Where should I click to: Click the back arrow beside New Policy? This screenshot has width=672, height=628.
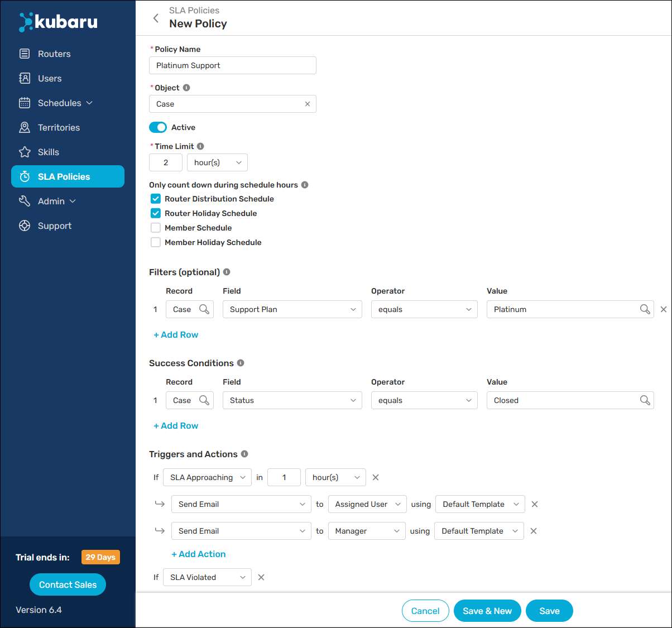coord(156,18)
